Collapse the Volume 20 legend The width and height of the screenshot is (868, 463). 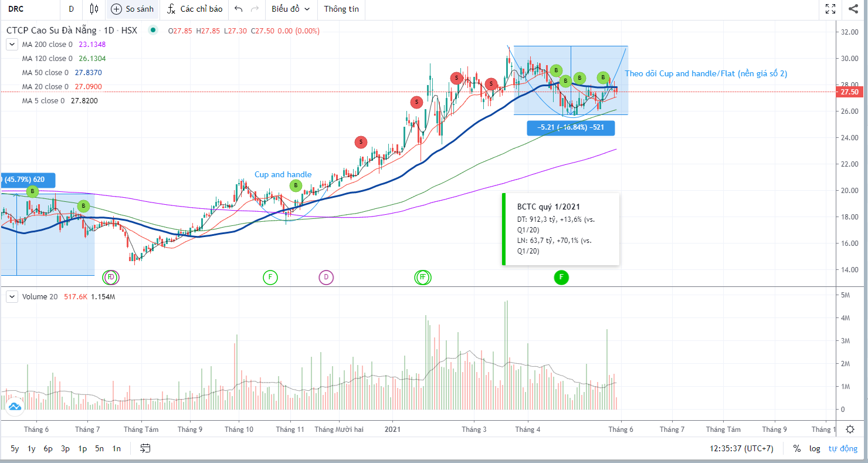pyautogui.click(x=12, y=297)
